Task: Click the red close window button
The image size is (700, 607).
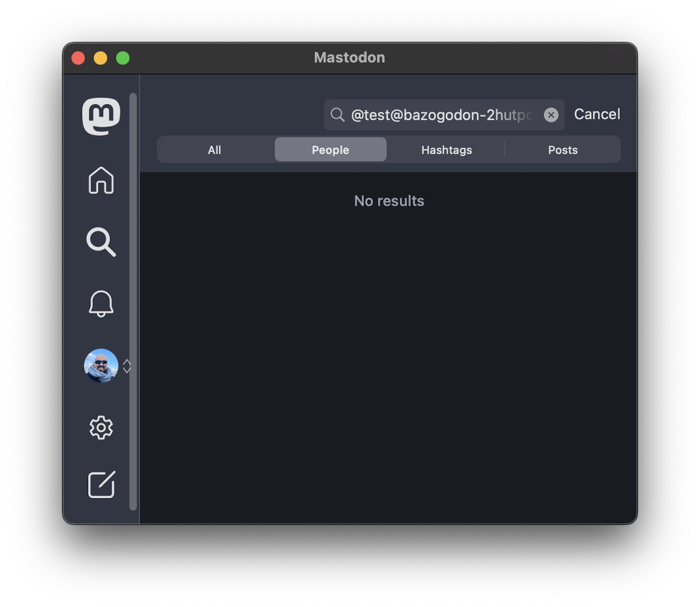Action: point(78,58)
